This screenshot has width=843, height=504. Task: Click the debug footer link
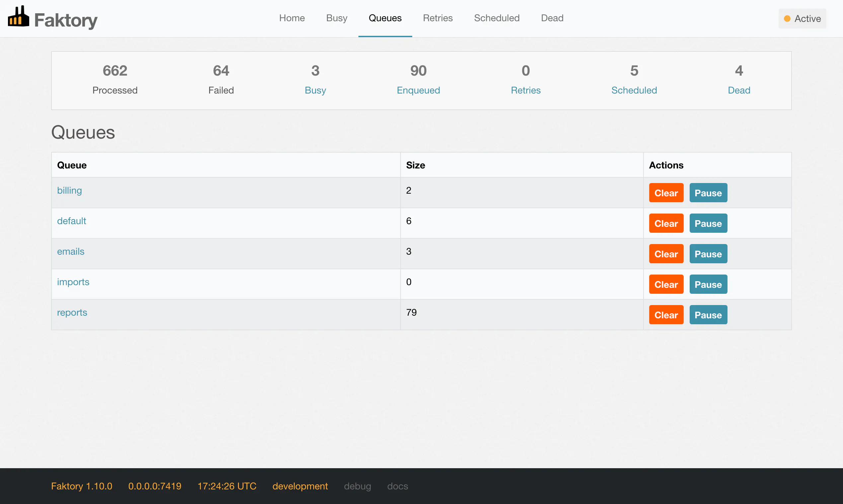tap(357, 486)
